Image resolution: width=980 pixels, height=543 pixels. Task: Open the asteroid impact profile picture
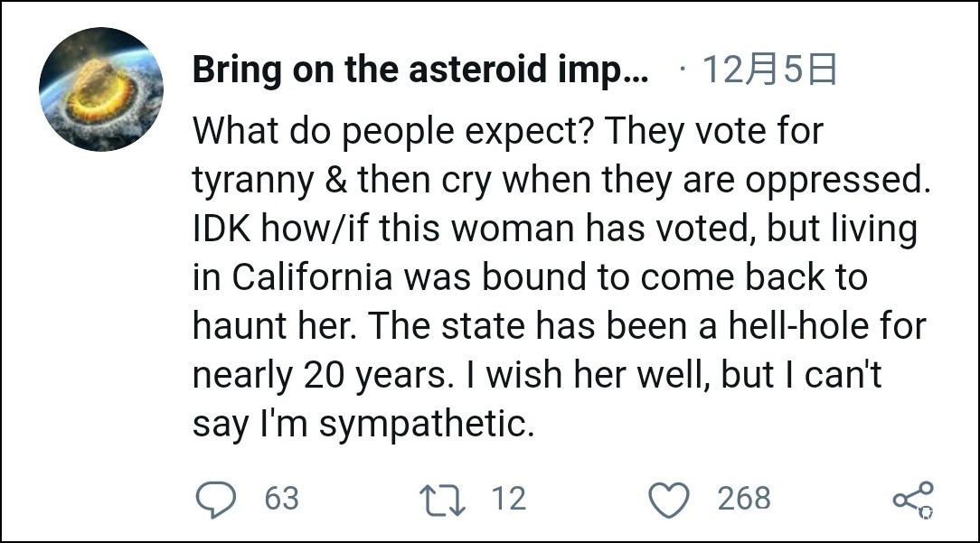click(x=100, y=89)
